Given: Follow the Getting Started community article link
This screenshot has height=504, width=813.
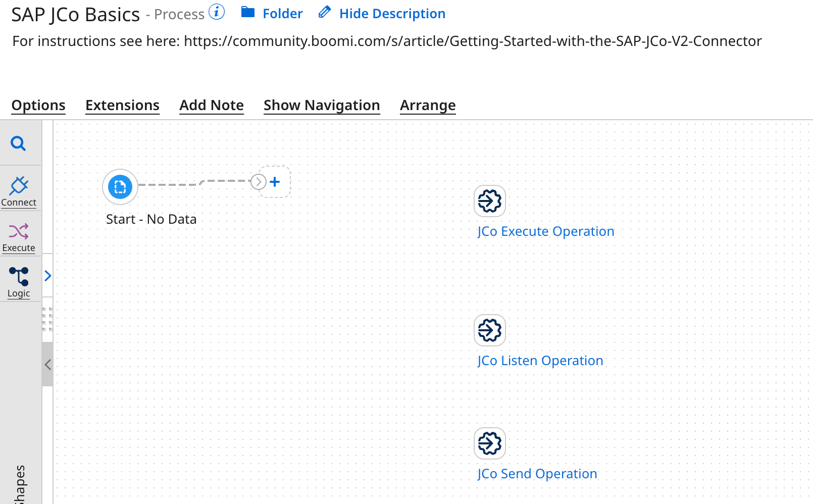Looking at the screenshot, I should point(472,41).
